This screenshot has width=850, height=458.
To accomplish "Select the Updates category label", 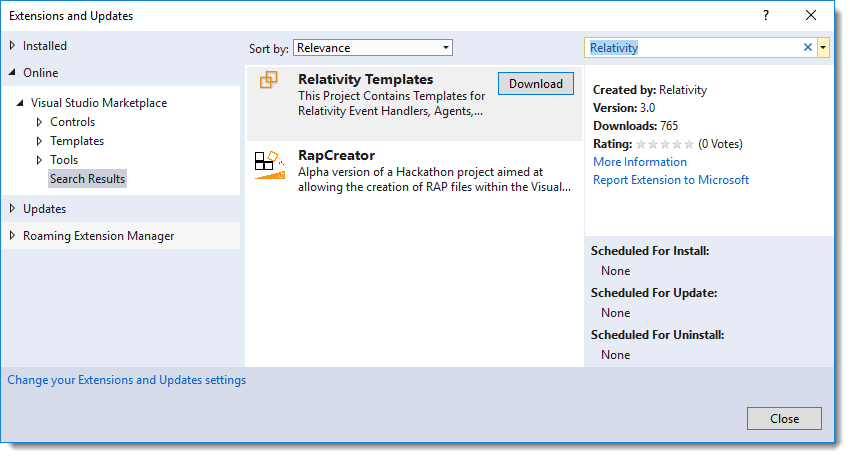I will point(44,209).
